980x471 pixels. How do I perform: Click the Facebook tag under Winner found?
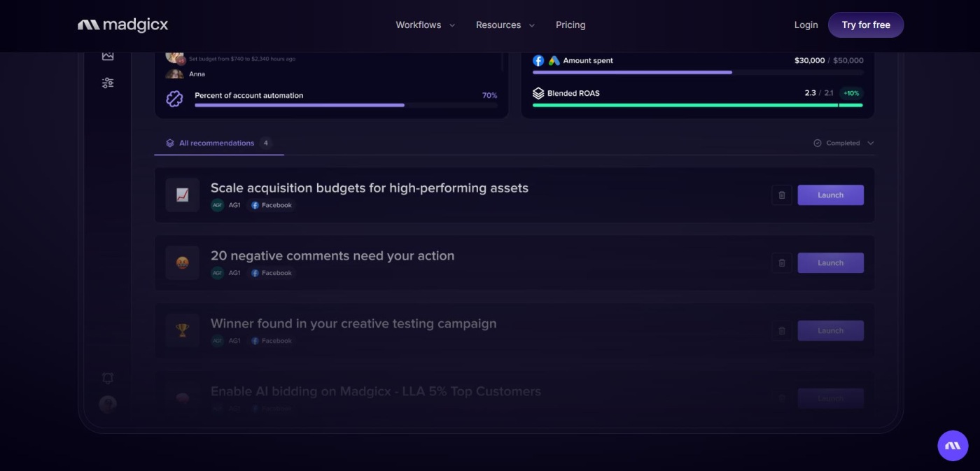[x=272, y=341]
